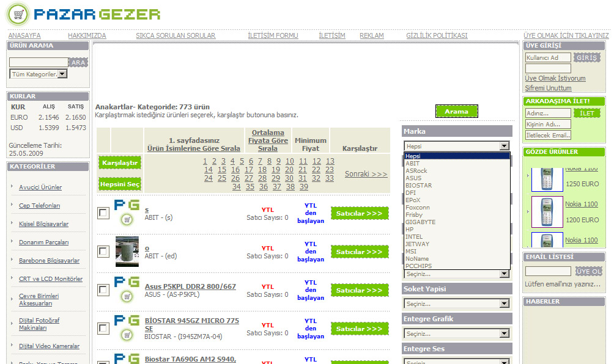Screen dimensions: 614x364
Task: Open Kişisel Bilgisayarlar category
Action: coord(44,224)
